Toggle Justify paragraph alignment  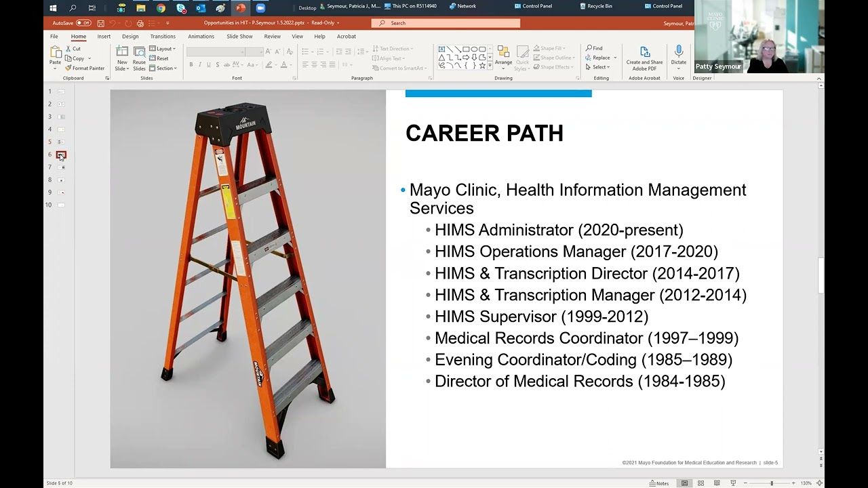coord(332,64)
